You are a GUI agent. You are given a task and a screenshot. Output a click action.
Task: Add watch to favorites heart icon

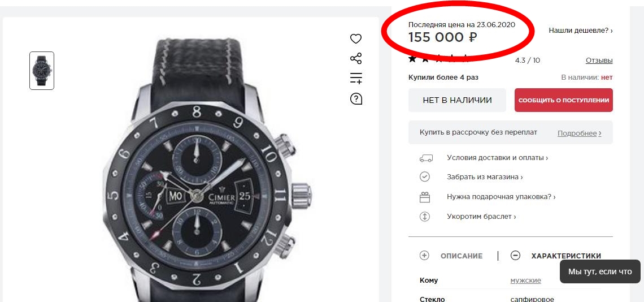point(356,39)
